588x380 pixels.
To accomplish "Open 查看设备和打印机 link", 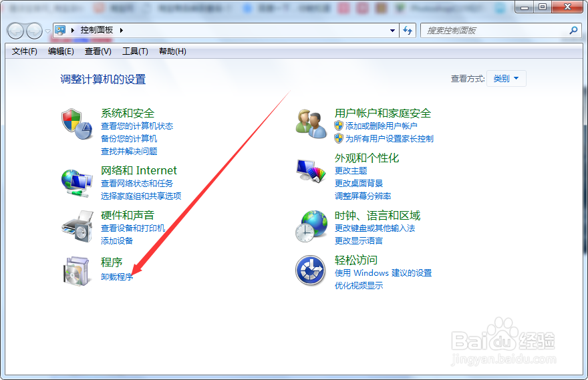I will coord(133,228).
